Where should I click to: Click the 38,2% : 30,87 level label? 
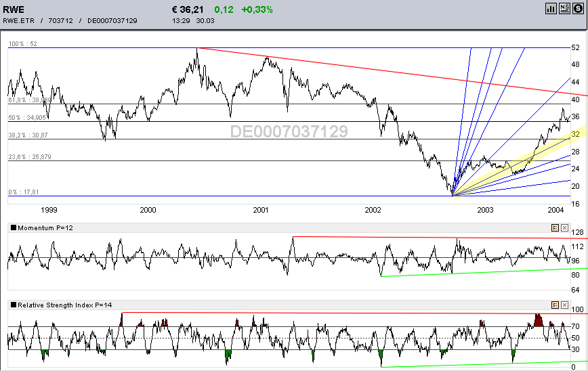click(x=28, y=135)
